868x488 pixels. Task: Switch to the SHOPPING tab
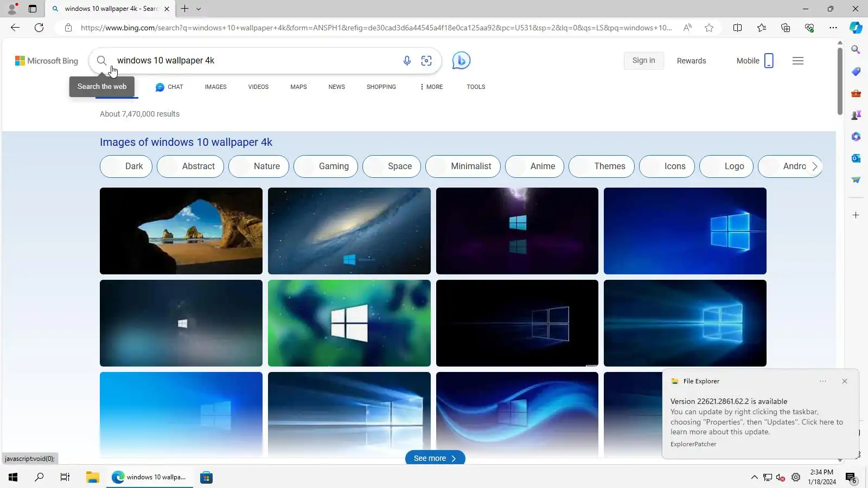click(381, 87)
